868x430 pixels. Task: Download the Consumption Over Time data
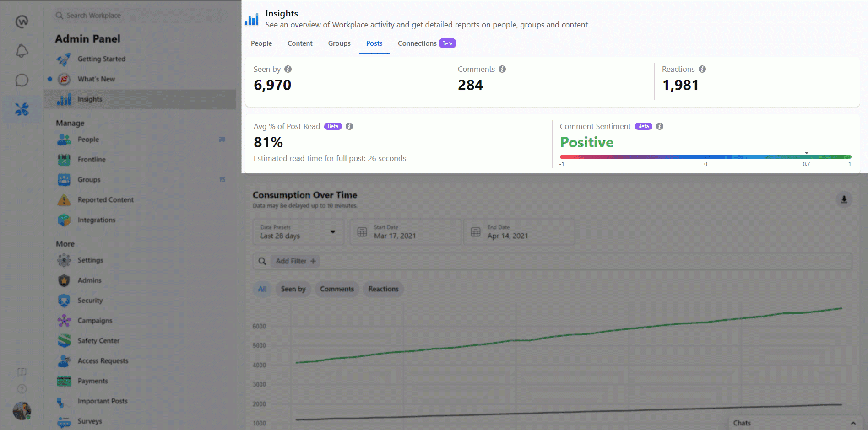[x=844, y=199]
